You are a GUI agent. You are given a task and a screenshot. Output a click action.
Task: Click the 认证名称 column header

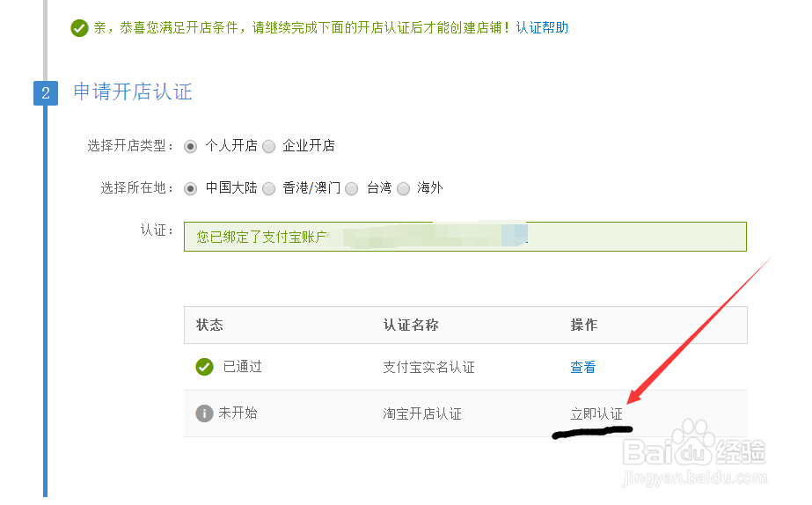411,325
